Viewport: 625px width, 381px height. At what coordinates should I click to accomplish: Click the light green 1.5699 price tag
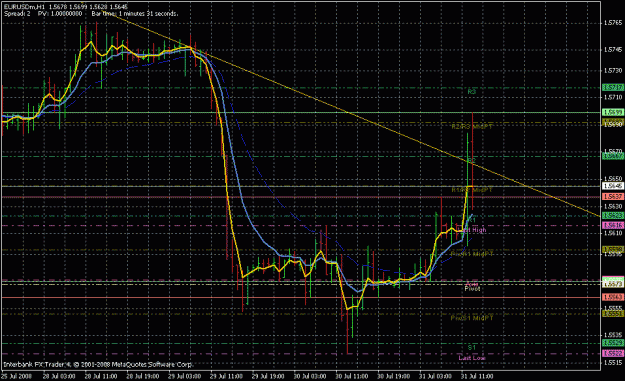613,112
